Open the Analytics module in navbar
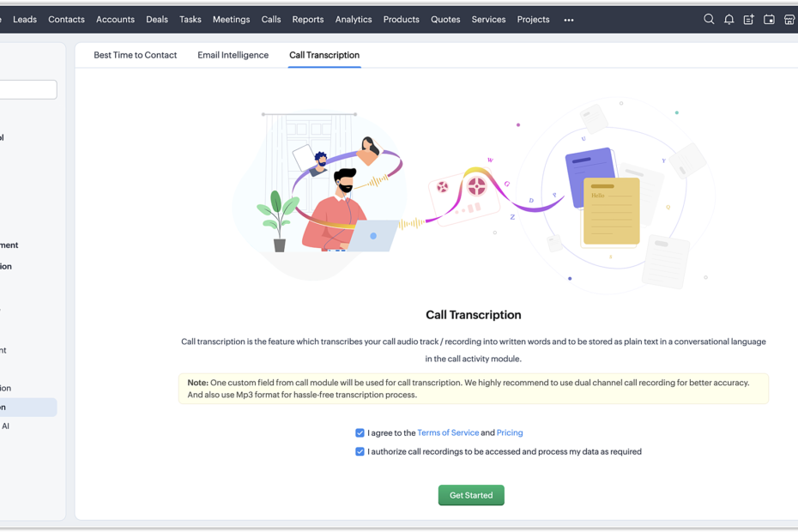 coord(354,19)
